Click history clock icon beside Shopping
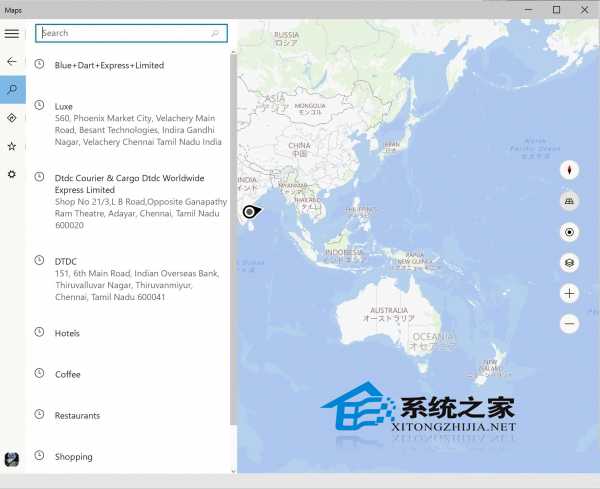This screenshot has width=600, height=489. pos(39,455)
